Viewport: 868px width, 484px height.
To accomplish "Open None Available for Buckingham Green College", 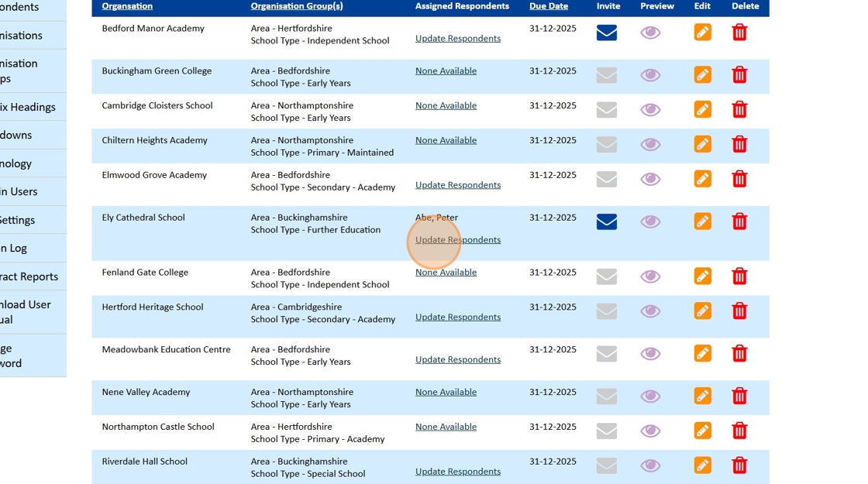I will point(446,70).
